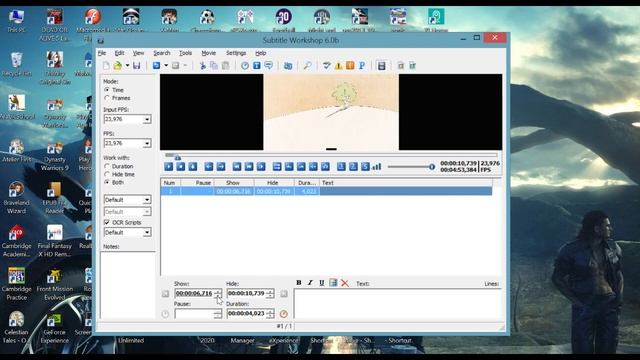Image resolution: width=640 pixels, height=360 pixels.
Task: Select Work with Hide time radio button
Action: click(x=107, y=174)
